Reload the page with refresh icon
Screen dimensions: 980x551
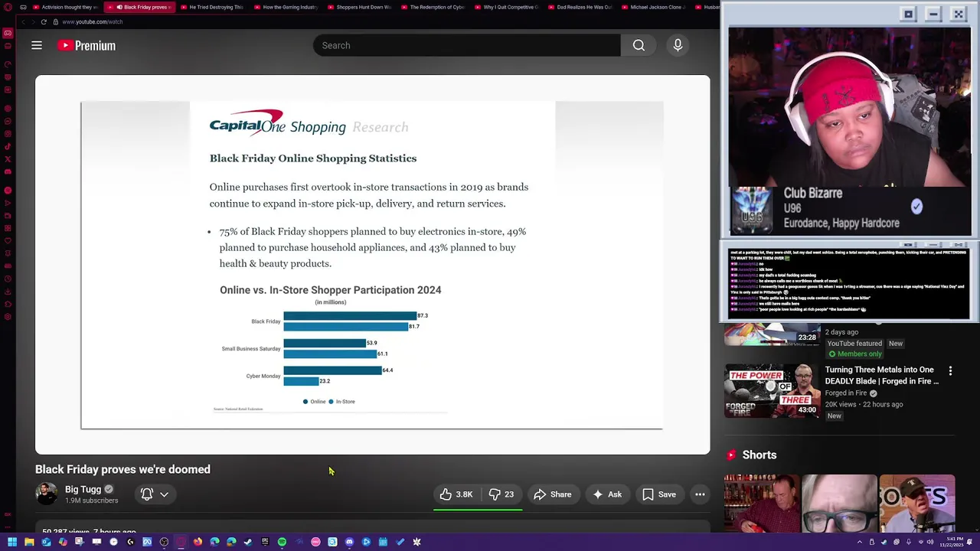coord(44,21)
